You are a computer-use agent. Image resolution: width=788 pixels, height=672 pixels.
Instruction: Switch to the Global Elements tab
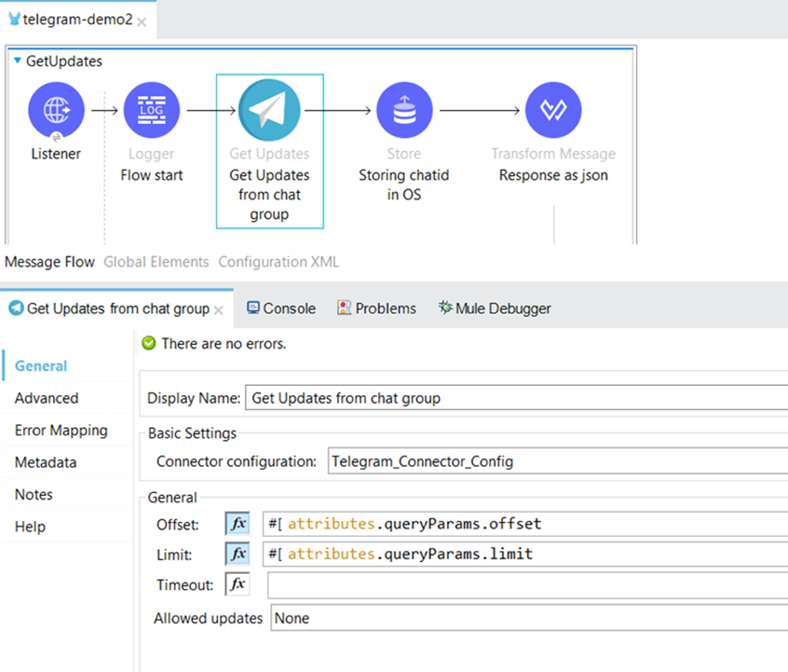156,262
